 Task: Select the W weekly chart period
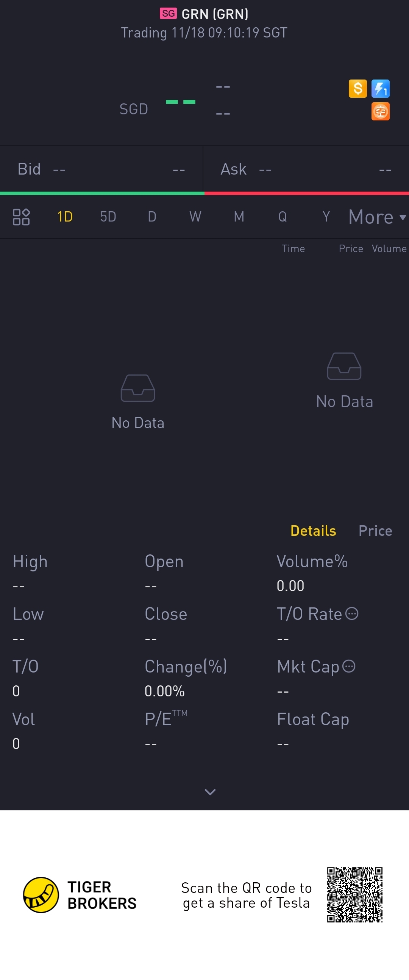(x=195, y=217)
